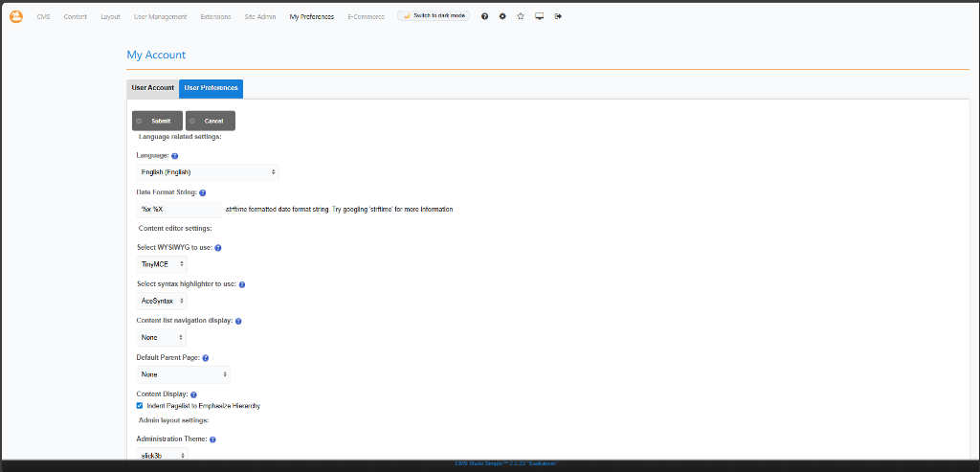Open the help question mark icon in top bar
980x472 pixels.
tap(486, 16)
